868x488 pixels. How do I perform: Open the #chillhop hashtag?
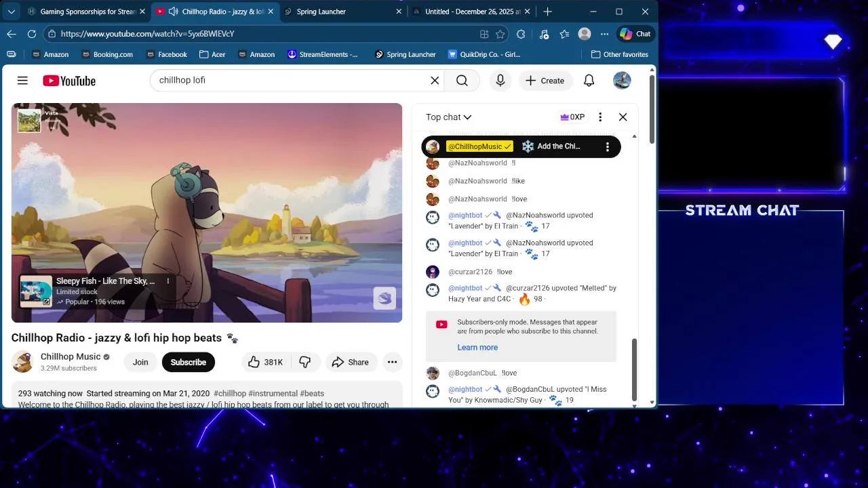tap(230, 393)
